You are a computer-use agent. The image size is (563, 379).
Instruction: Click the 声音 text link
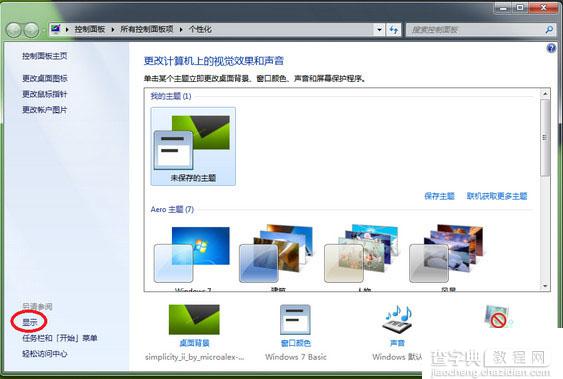point(397,343)
